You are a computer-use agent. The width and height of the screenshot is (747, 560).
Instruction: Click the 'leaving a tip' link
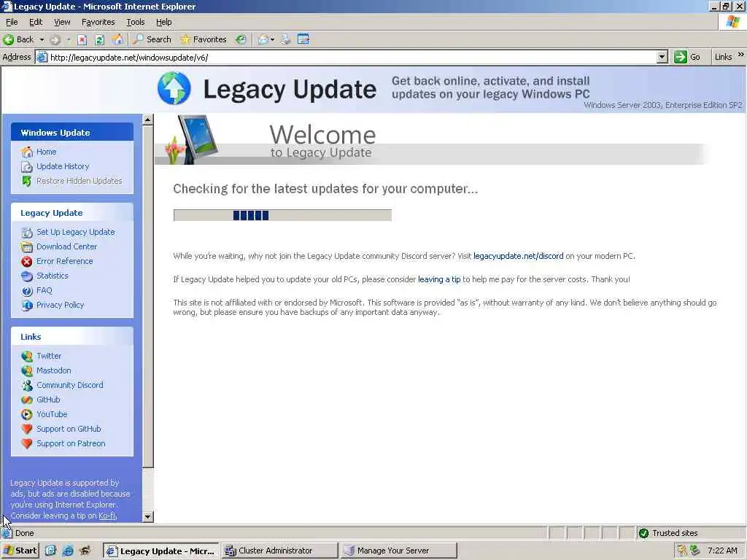coord(439,279)
